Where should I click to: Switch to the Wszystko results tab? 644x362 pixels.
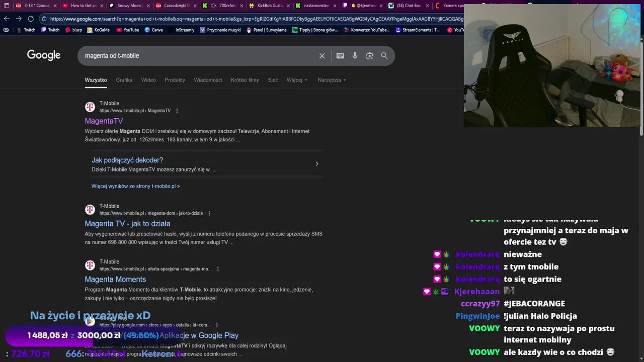pyautogui.click(x=96, y=80)
